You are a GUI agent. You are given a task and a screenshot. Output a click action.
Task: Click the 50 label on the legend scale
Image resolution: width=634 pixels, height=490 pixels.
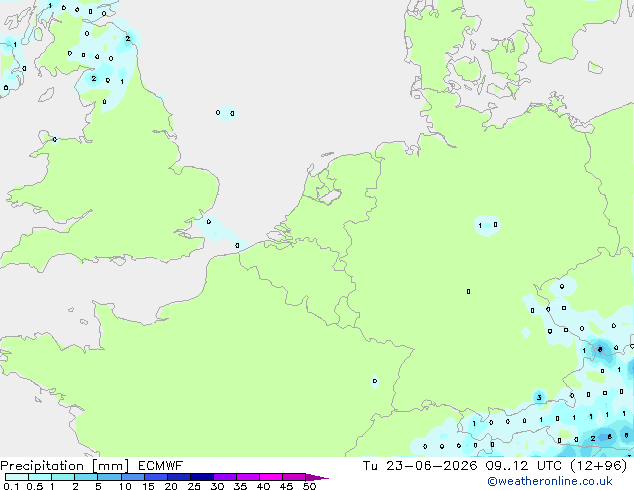[x=309, y=486]
